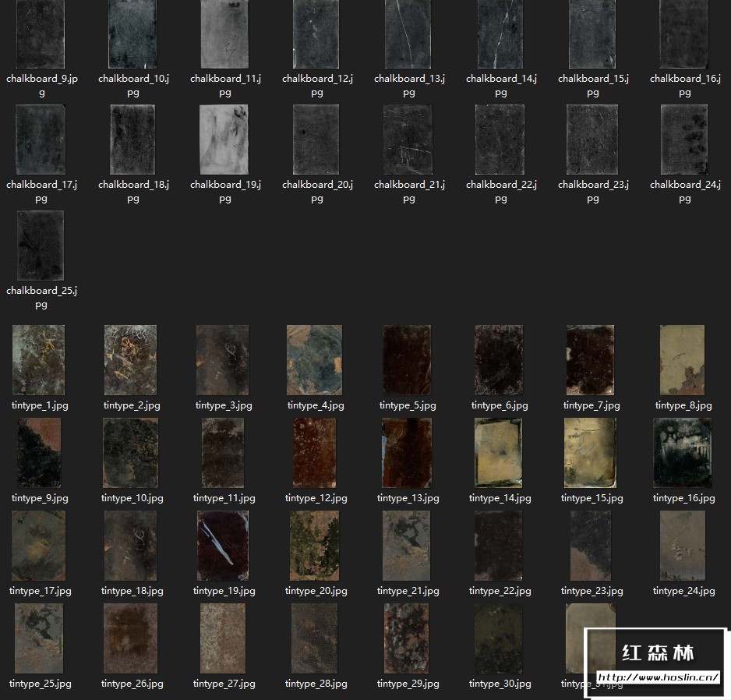
Task: Select the tintype_5.jpg thumbnail
Action: coord(407,360)
